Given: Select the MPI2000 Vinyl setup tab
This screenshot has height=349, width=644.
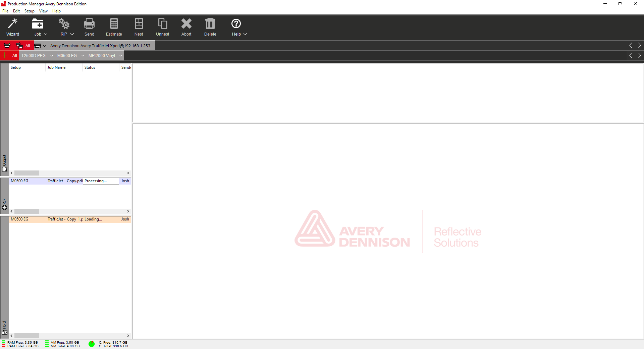Looking at the screenshot, I should (102, 56).
